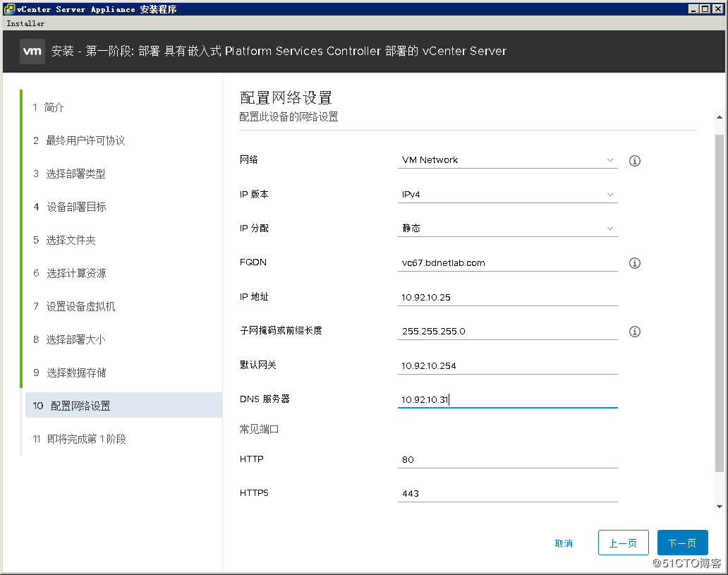
Task: Click the FQDN field with vc67.bdnetlab.com
Action: 507,263
